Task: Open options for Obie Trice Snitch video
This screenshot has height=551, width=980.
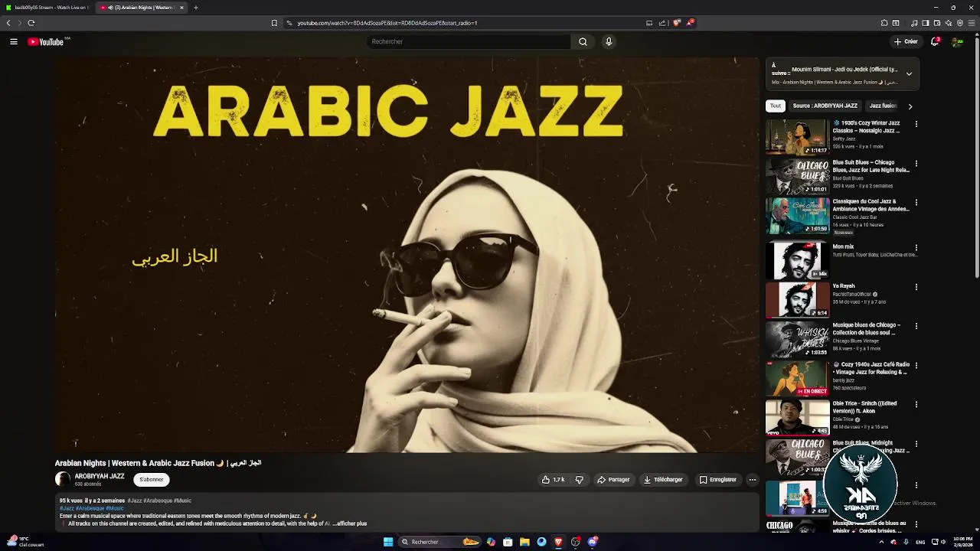Action: 916,405
